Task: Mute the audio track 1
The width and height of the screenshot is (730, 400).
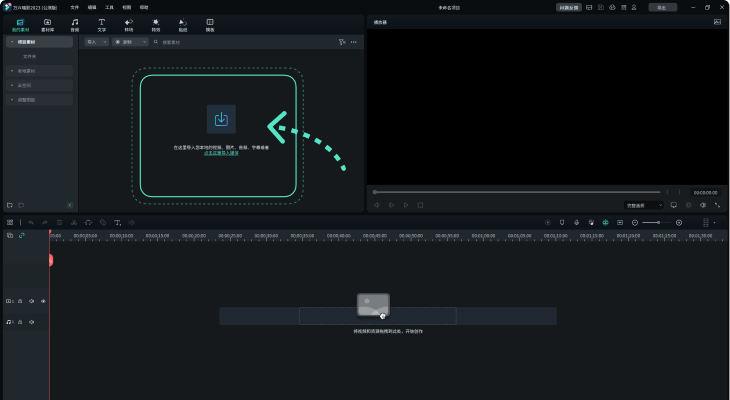Action: (x=31, y=322)
